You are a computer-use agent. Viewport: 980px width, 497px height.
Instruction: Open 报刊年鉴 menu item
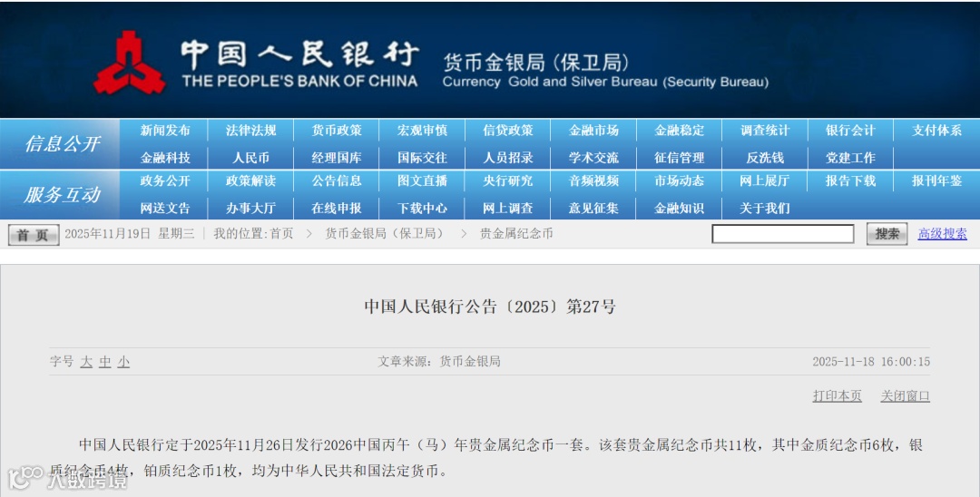click(936, 181)
